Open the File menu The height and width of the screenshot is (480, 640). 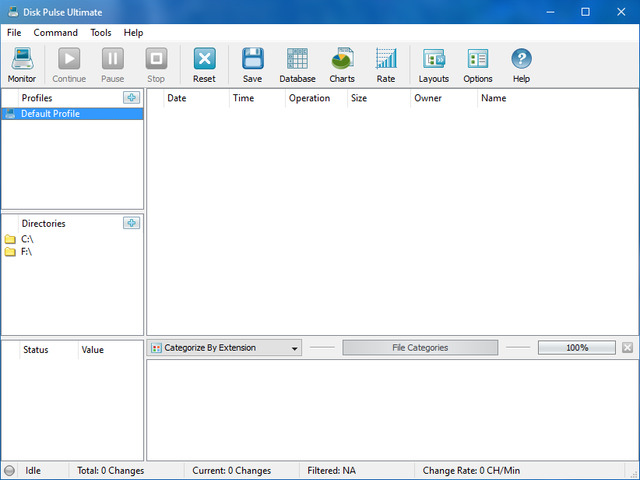point(14,33)
